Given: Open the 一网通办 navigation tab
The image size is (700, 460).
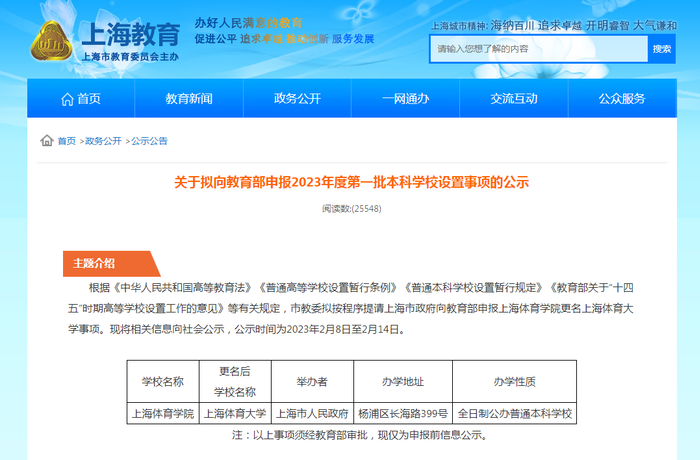Looking at the screenshot, I should point(405,99).
